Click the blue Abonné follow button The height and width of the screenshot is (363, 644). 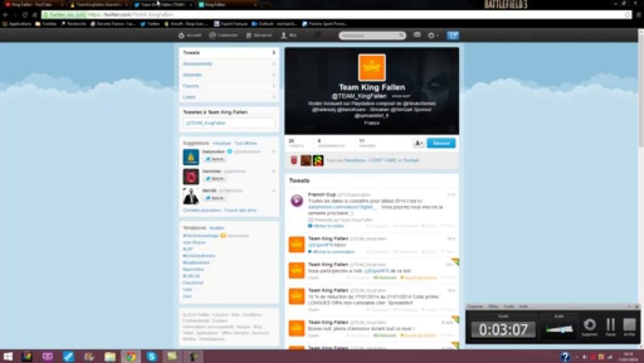click(441, 143)
